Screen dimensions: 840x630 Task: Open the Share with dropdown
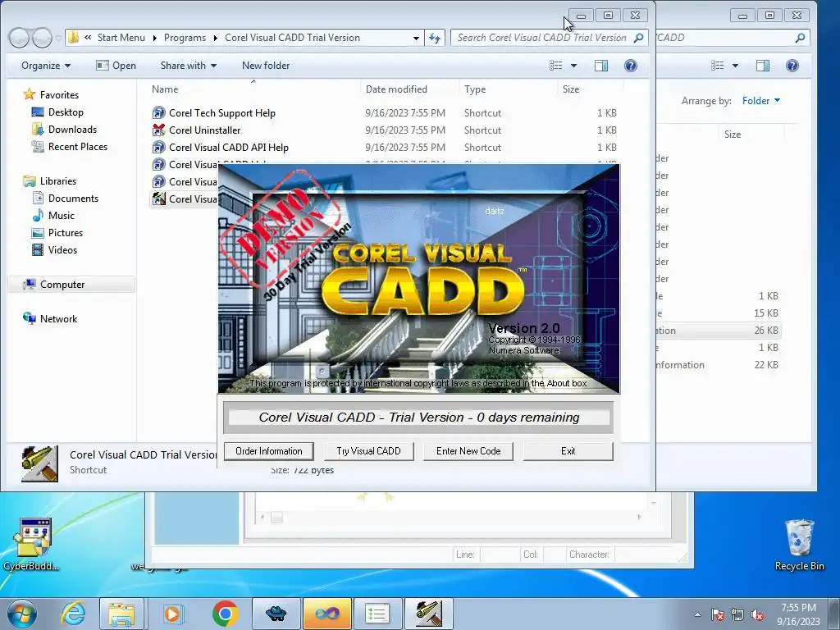189,66
